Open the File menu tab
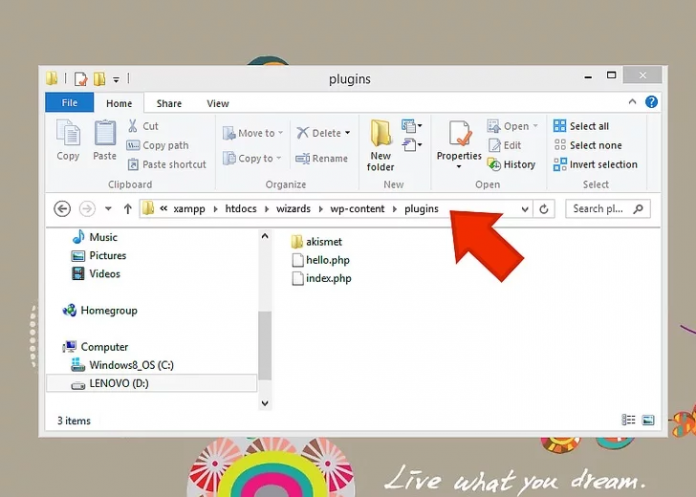696x497 pixels. (70, 103)
